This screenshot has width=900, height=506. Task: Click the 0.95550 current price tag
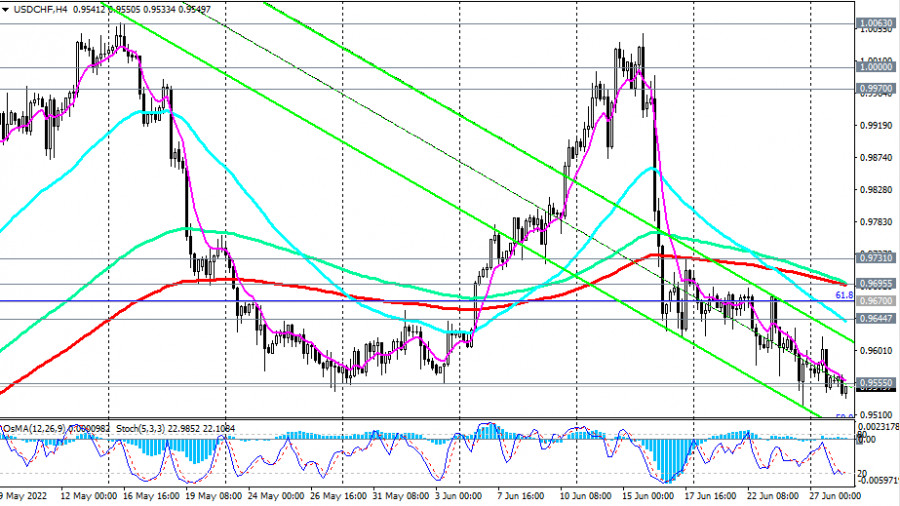click(x=874, y=383)
